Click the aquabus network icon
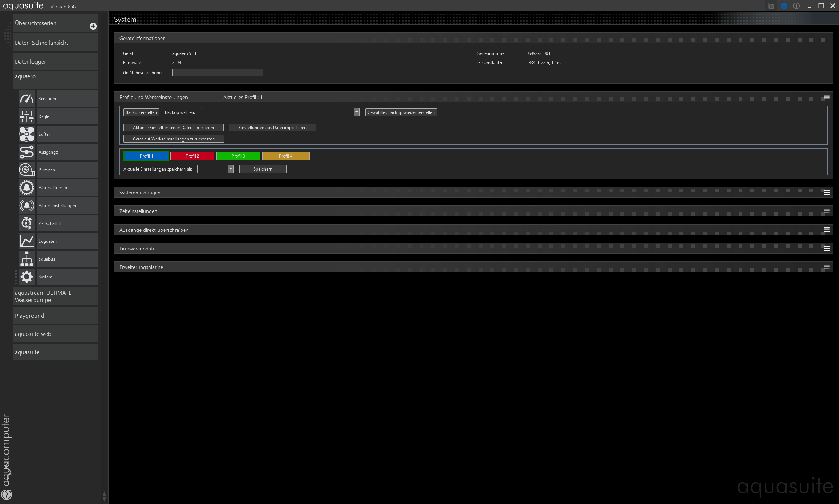The width and height of the screenshot is (839, 504). click(27, 259)
